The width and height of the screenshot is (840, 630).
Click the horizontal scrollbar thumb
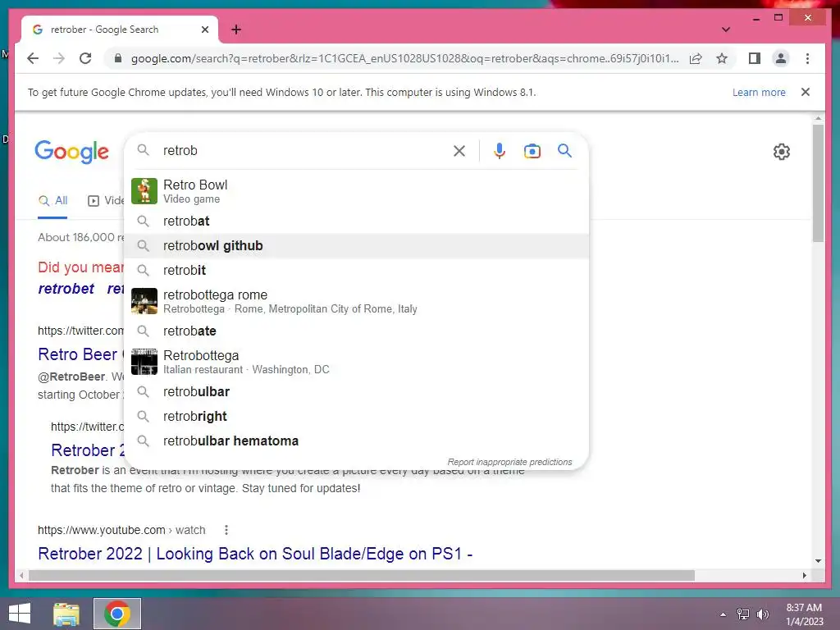(362, 575)
